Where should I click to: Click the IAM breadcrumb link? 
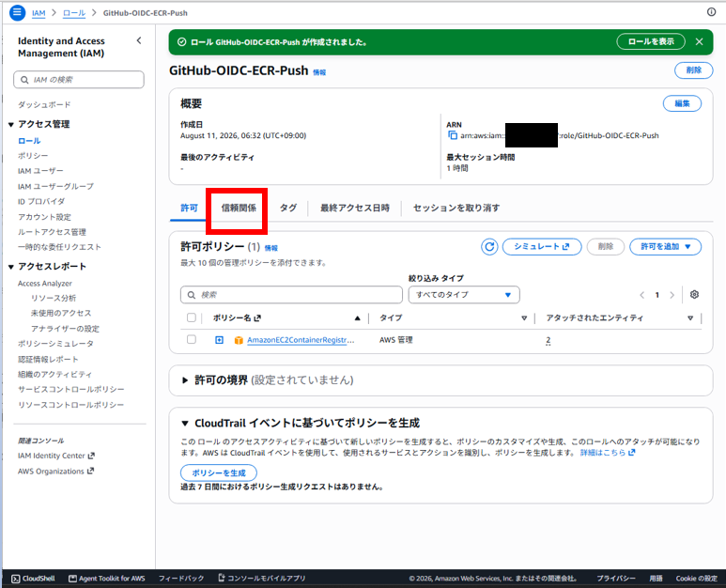coord(39,13)
